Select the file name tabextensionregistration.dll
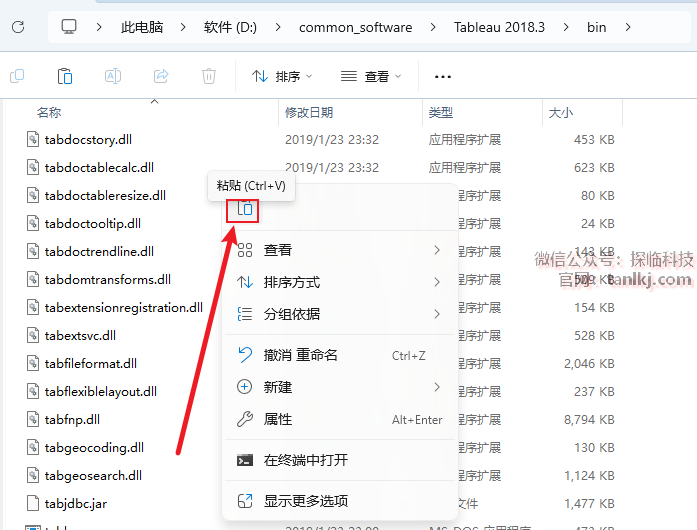This screenshot has width=697, height=530. pyautogui.click(x=124, y=308)
